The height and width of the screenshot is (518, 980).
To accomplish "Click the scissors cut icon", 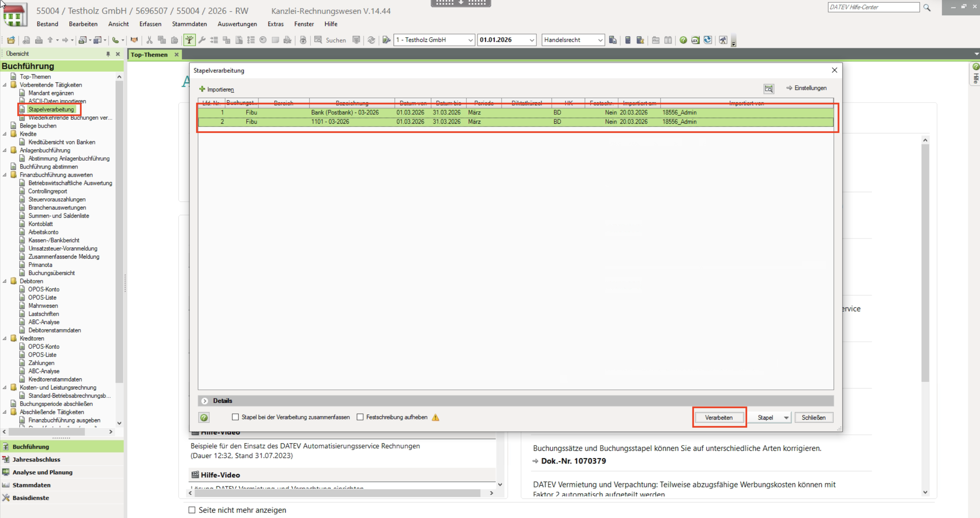I will pos(150,40).
